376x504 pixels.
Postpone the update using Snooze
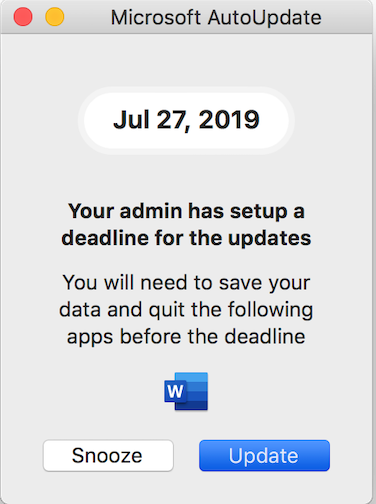click(x=108, y=455)
